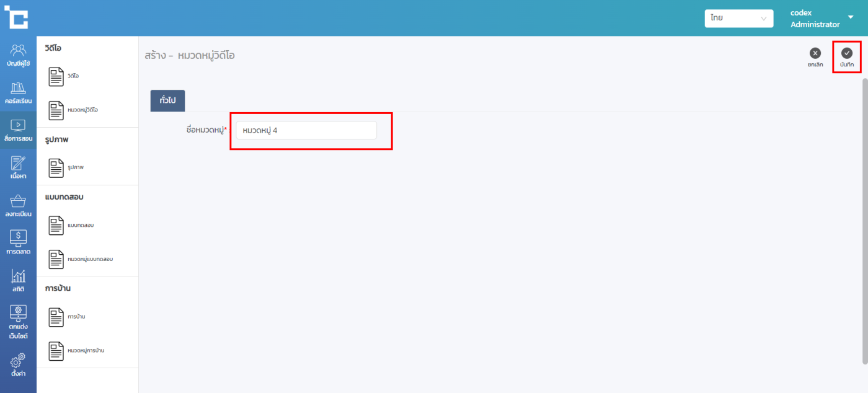Viewport: 868px width, 393px height.
Task: Open the ลงทะเบียน basket sidebar icon
Action: (x=19, y=201)
